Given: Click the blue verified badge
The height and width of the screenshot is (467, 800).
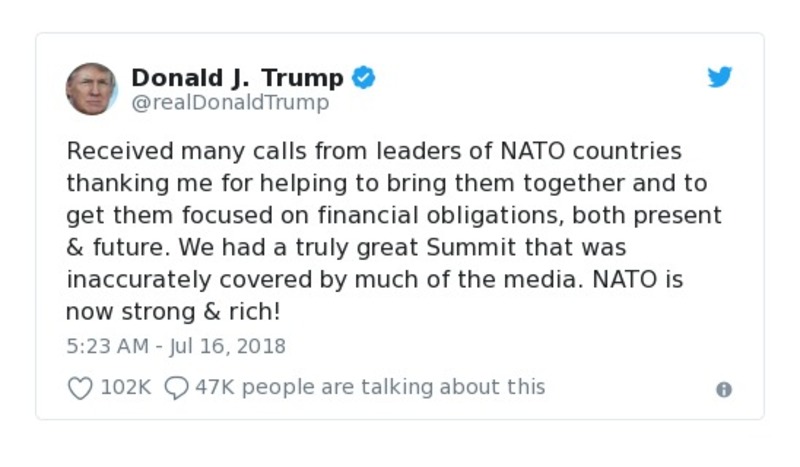Looking at the screenshot, I should tap(364, 77).
